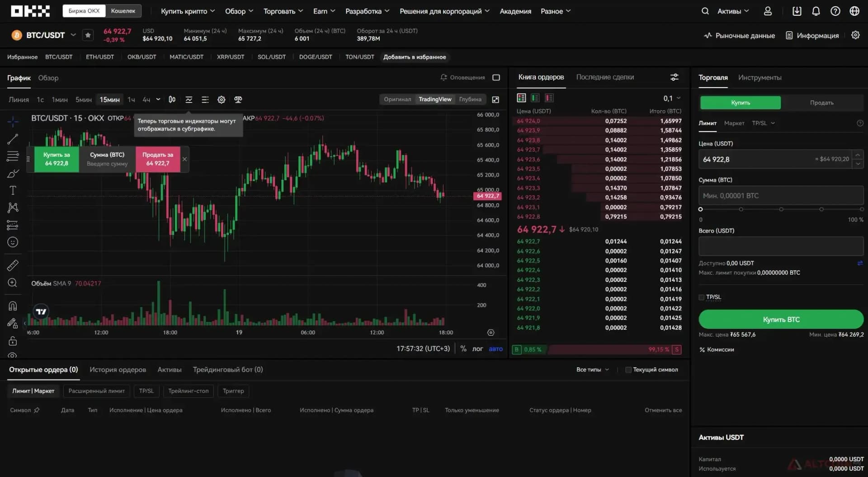Open the search magnifier icon
This screenshot has width=868, height=477.
[705, 11]
